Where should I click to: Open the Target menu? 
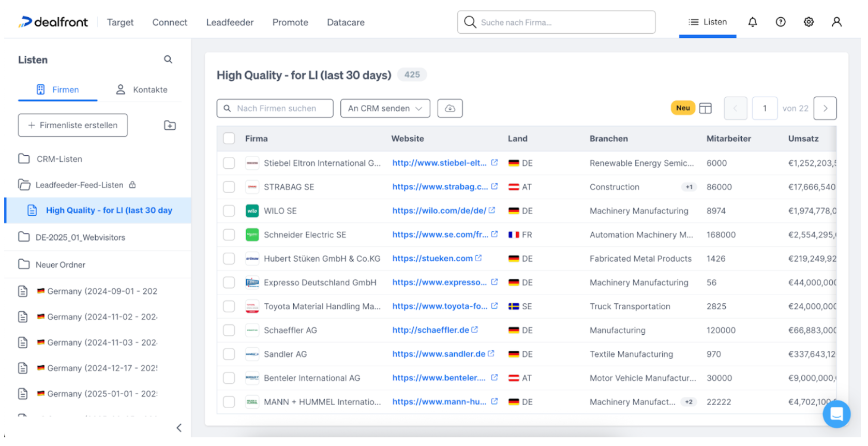coord(120,22)
